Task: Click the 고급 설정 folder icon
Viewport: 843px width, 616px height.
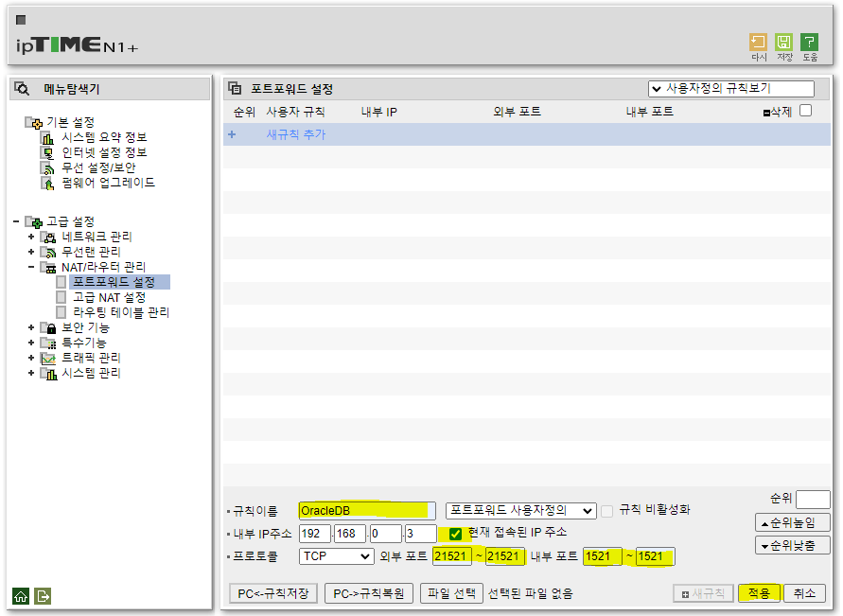Action: coord(34,222)
